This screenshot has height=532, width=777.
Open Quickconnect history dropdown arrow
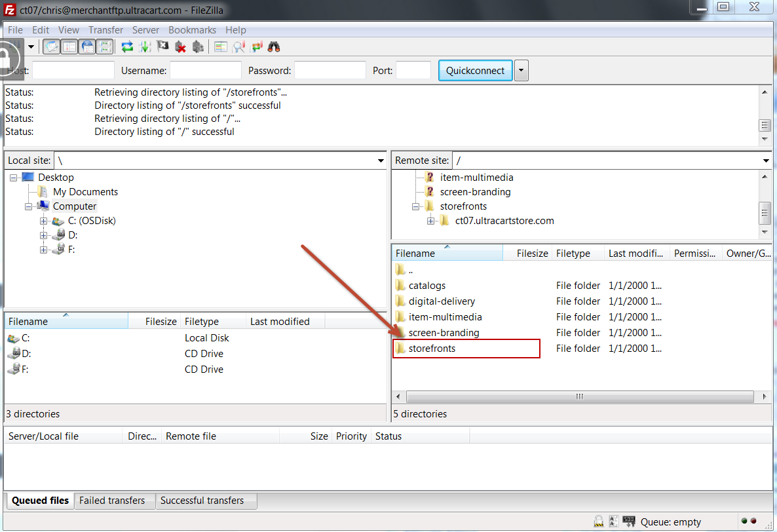(521, 70)
